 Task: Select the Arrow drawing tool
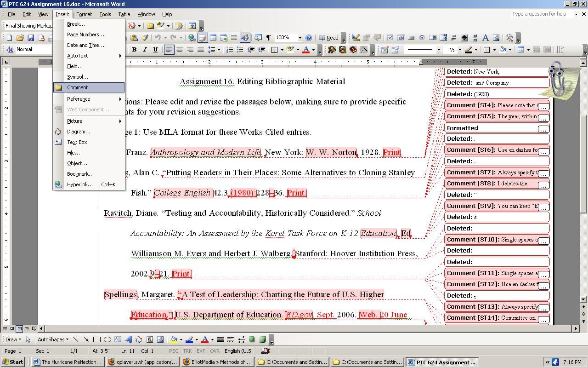click(86, 339)
